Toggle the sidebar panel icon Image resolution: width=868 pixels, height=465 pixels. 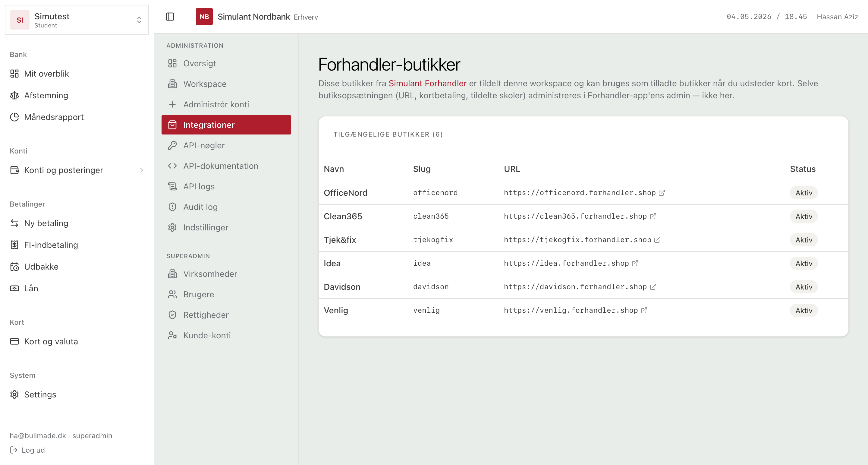tap(170, 17)
